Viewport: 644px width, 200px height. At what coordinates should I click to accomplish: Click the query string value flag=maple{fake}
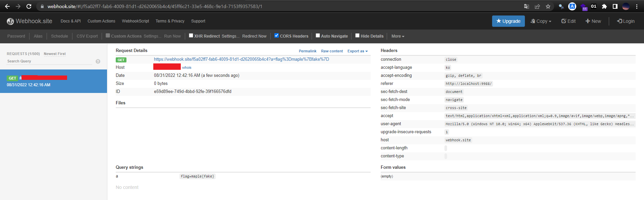pos(198,176)
